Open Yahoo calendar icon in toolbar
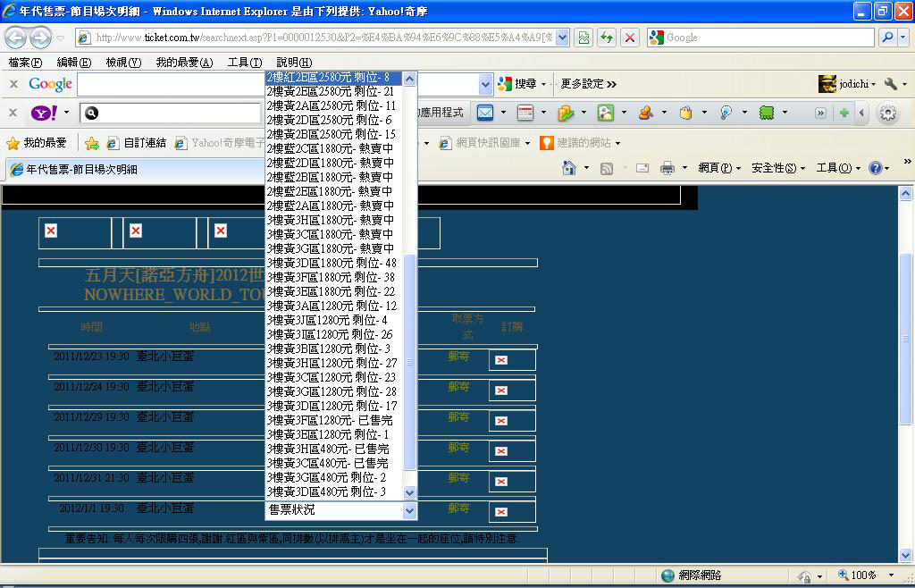The image size is (915, 588). [525, 113]
